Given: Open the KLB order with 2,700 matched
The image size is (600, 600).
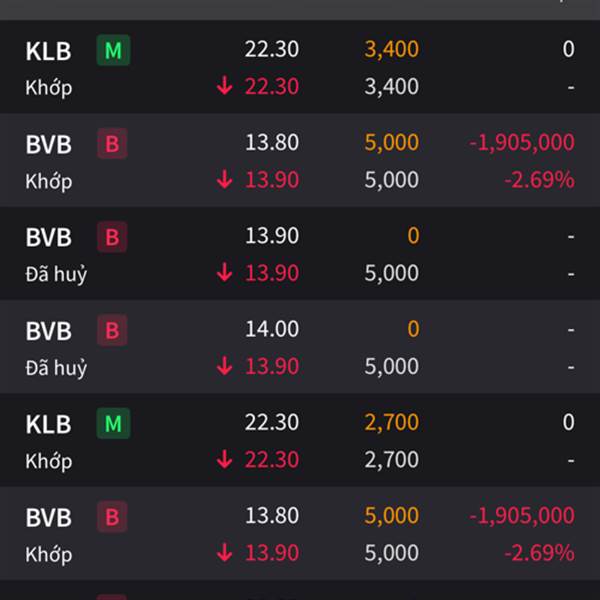Looking at the screenshot, I should (300, 440).
